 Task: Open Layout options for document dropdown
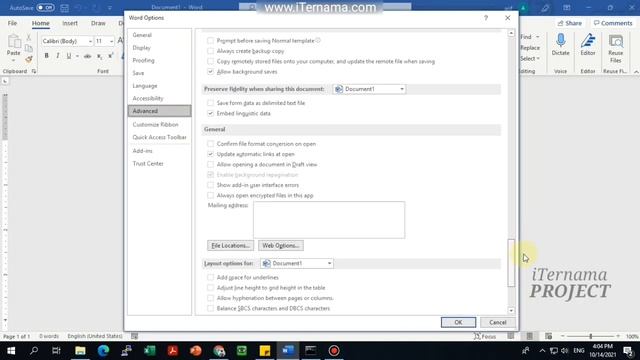coord(297,263)
